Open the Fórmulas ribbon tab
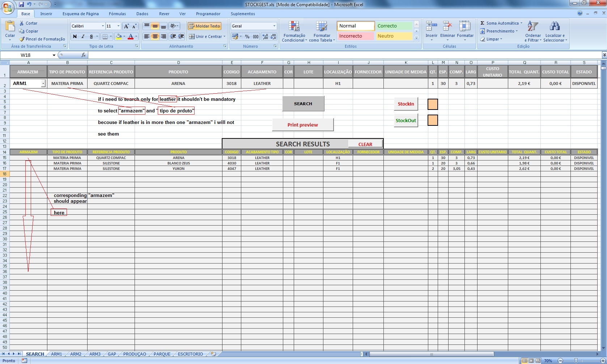607x364 pixels. click(117, 14)
